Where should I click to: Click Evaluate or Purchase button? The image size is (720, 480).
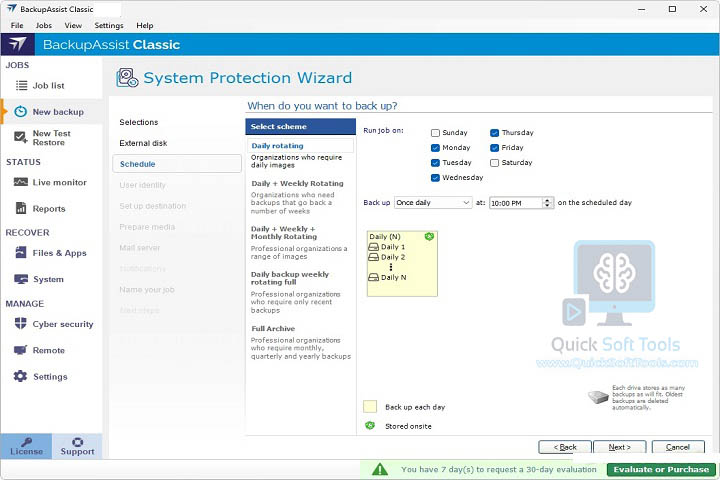pos(661,469)
